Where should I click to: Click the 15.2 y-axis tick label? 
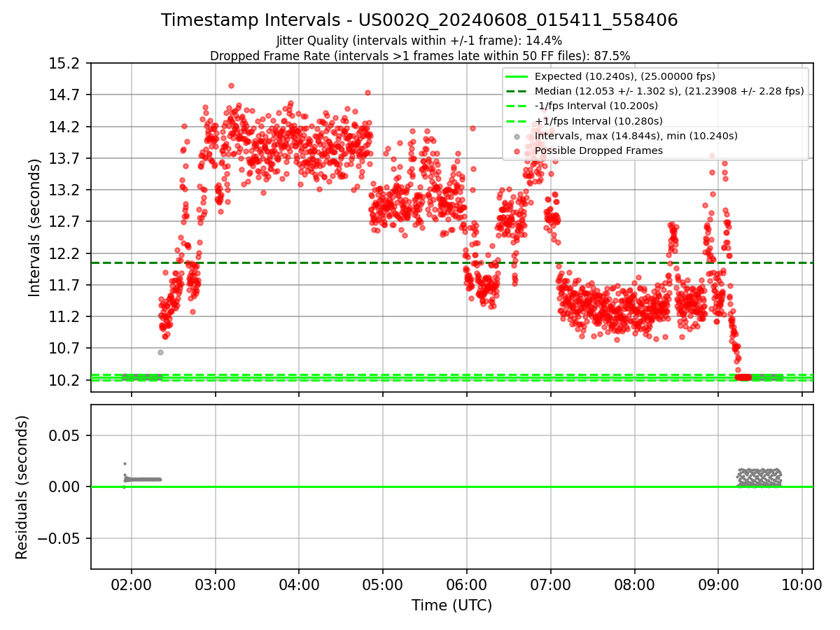66,64
